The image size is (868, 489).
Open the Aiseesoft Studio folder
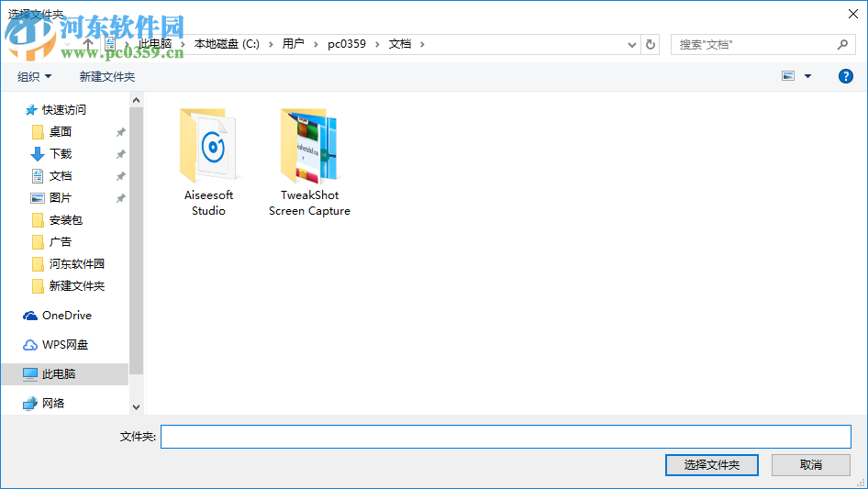click(208, 161)
